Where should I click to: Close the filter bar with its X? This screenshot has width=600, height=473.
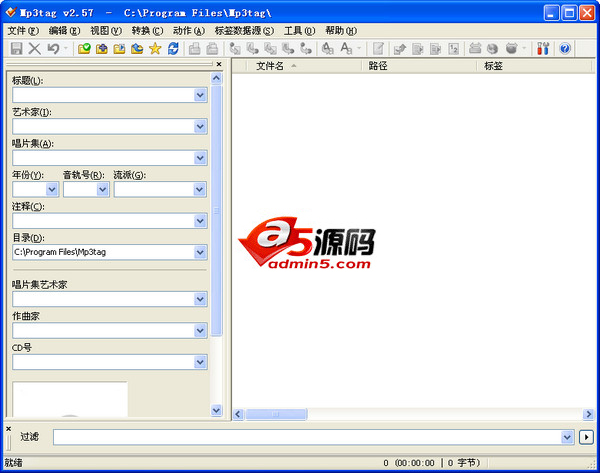[8, 429]
